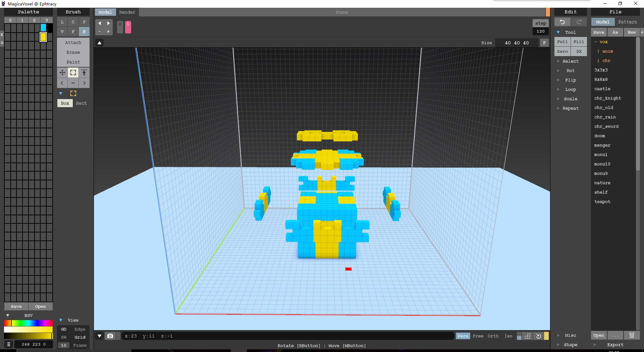The height and width of the screenshot is (352, 644).
Task: Click the orange button right of Name
Action: [x=548, y=12]
